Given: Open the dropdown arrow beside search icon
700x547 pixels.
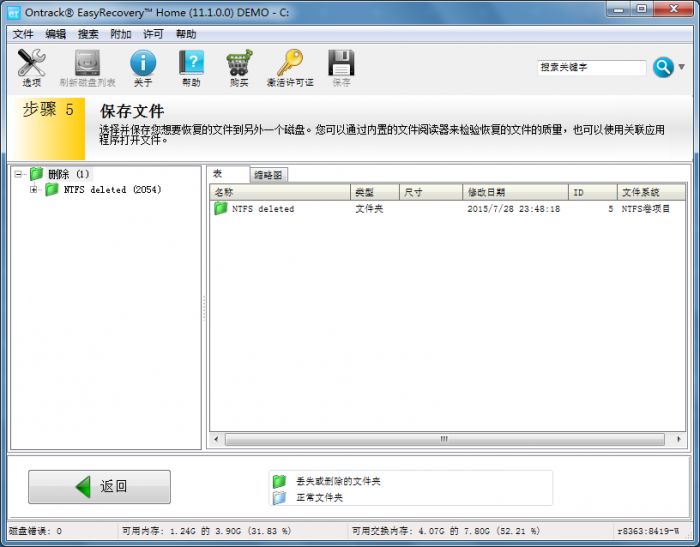Looking at the screenshot, I should pyautogui.click(x=682, y=67).
